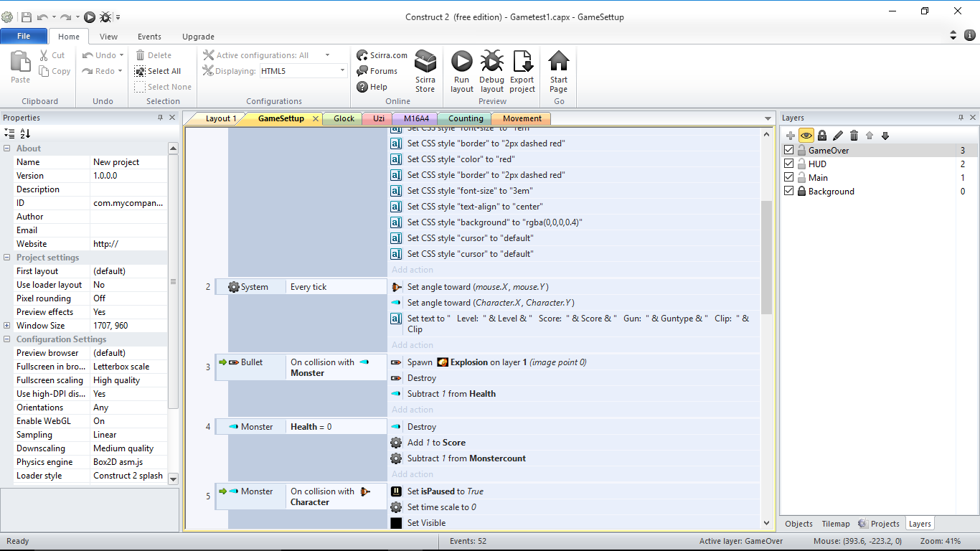Click the categorized properties sort icon
The height and width of the screenshot is (551, 980).
[x=9, y=133]
